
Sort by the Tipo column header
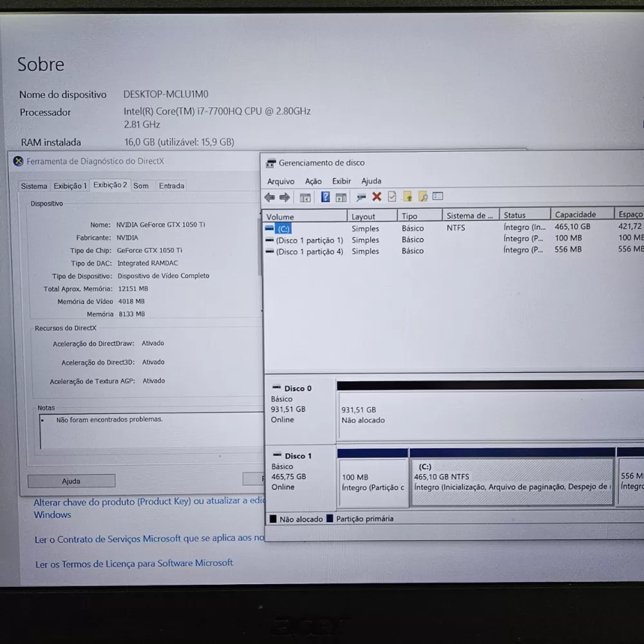[x=419, y=216]
